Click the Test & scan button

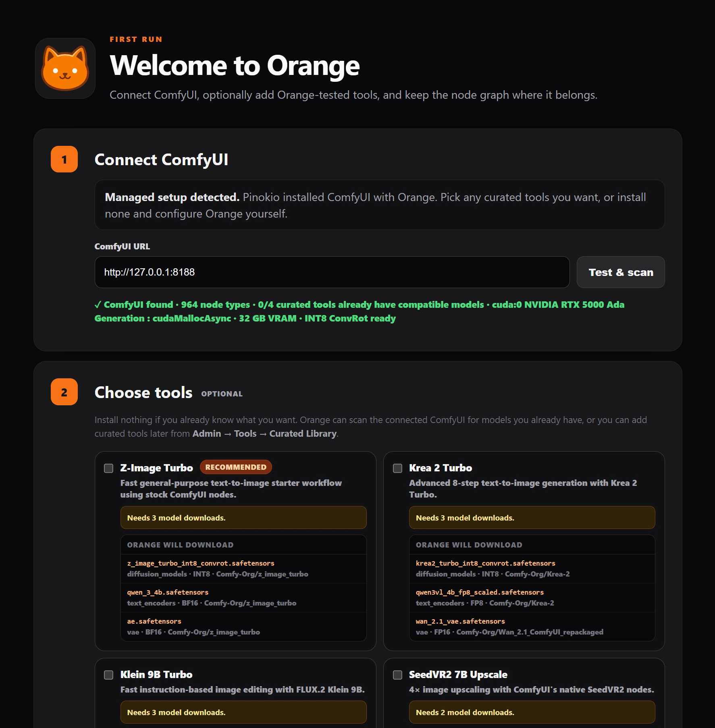(621, 272)
